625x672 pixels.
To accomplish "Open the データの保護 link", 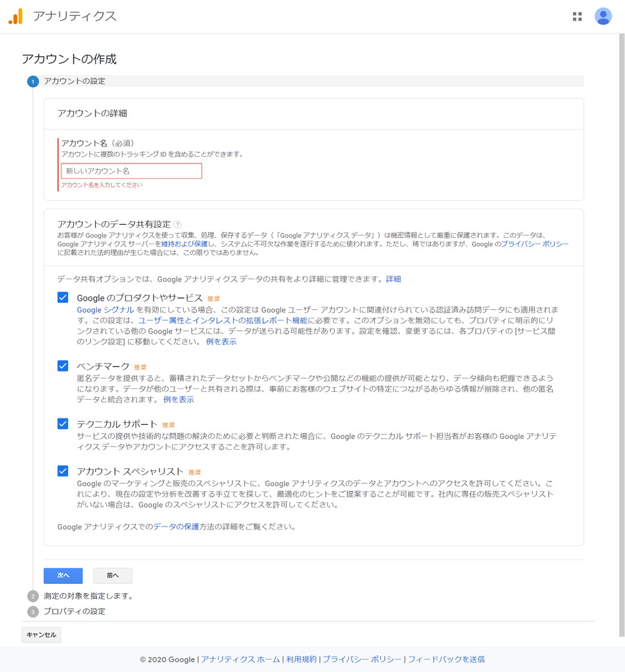I will [176, 526].
